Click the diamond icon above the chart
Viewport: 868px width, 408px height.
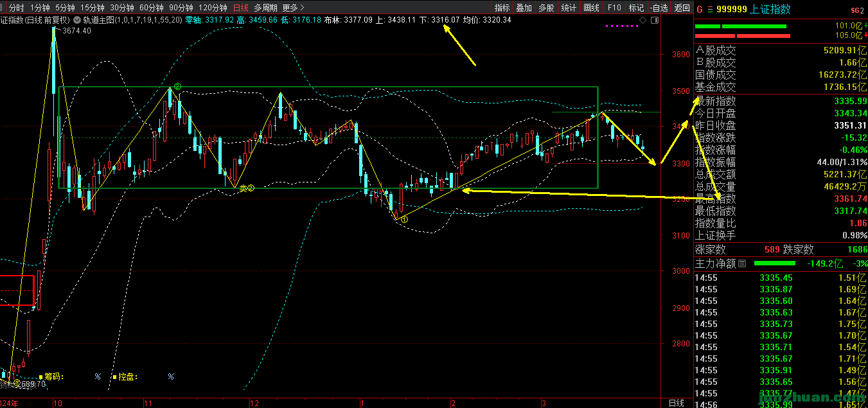(x=642, y=21)
